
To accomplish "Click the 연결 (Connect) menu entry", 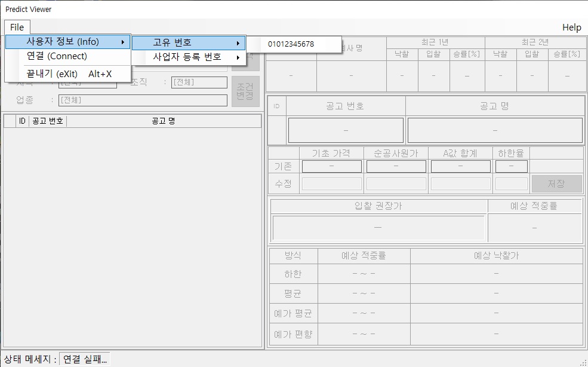I will click(x=57, y=56).
